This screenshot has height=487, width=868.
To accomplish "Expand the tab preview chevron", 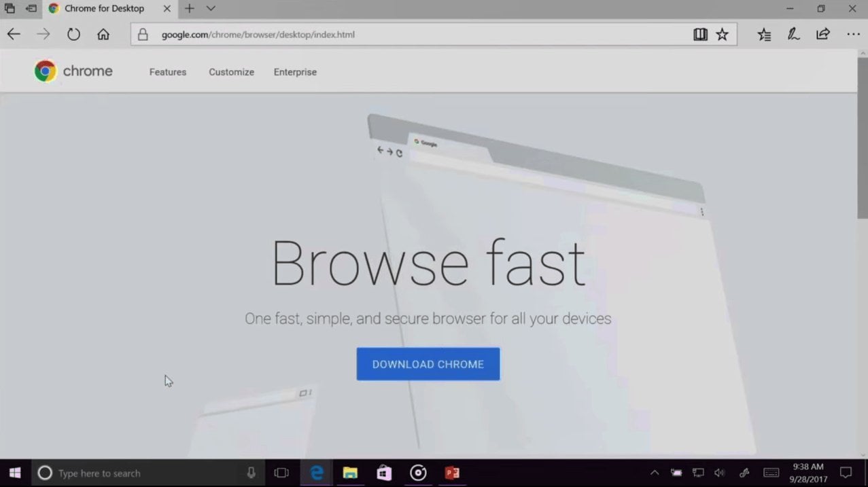I will click(x=211, y=9).
